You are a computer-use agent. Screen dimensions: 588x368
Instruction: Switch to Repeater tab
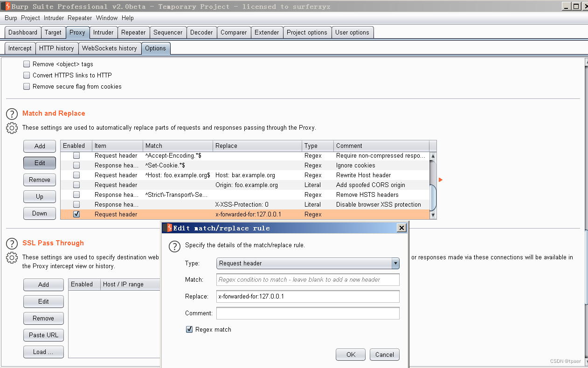[133, 33]
